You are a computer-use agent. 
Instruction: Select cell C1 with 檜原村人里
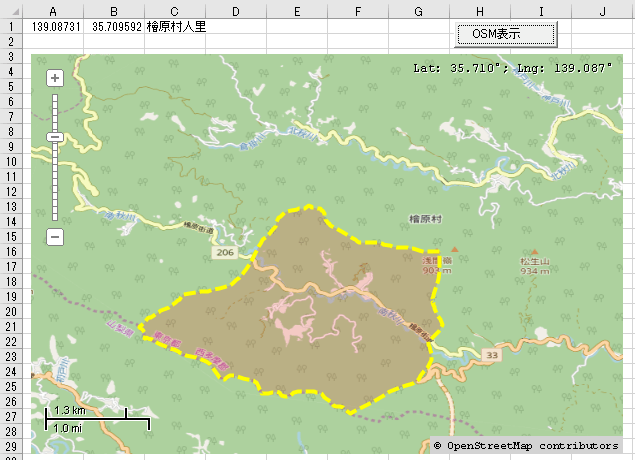tap(175, 27)
